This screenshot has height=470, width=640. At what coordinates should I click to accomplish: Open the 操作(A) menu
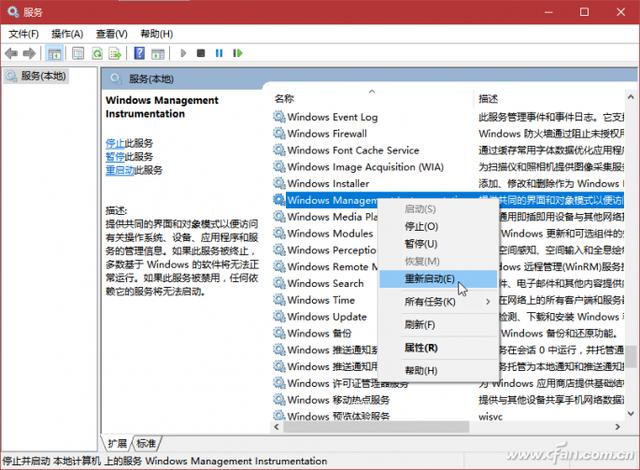point(67,34)
